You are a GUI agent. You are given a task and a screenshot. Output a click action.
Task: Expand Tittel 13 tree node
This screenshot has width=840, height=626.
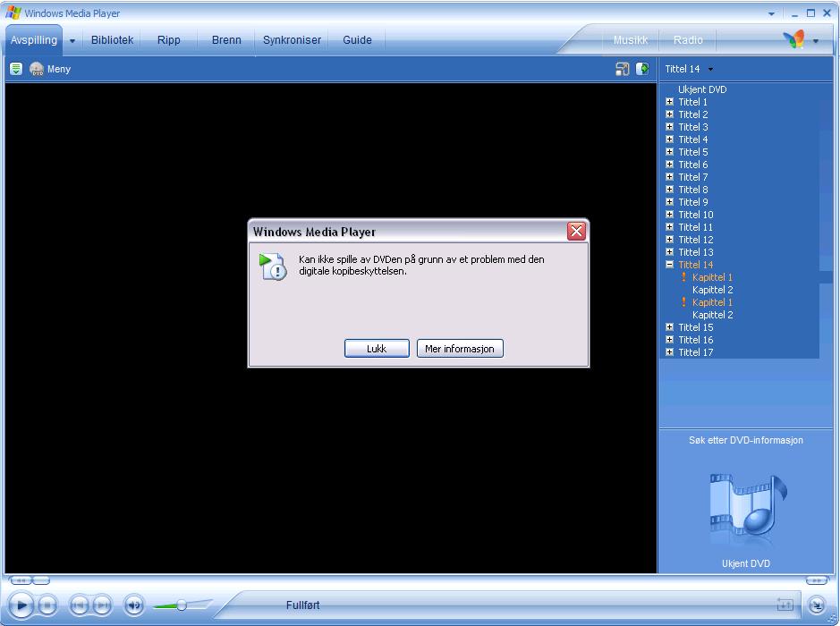[x=669, y=252]
